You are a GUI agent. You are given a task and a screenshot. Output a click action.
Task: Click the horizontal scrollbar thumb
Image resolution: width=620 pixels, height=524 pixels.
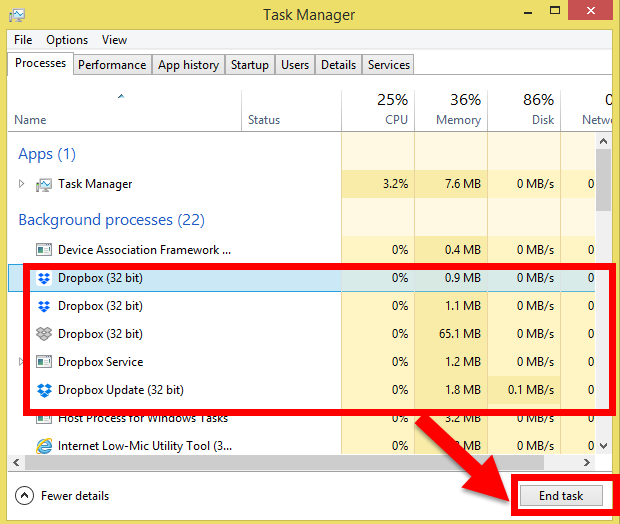(284, 462)
